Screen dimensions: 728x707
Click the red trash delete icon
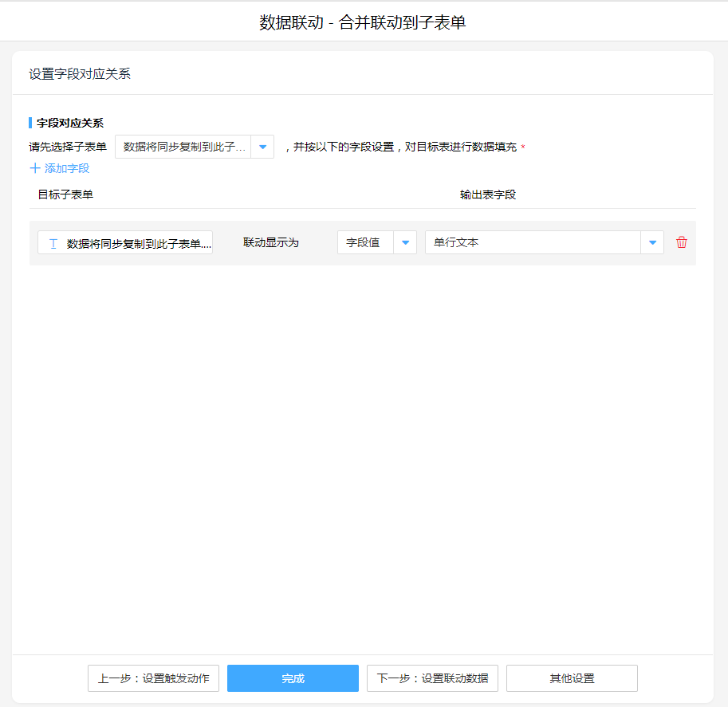tap(681, 242)
